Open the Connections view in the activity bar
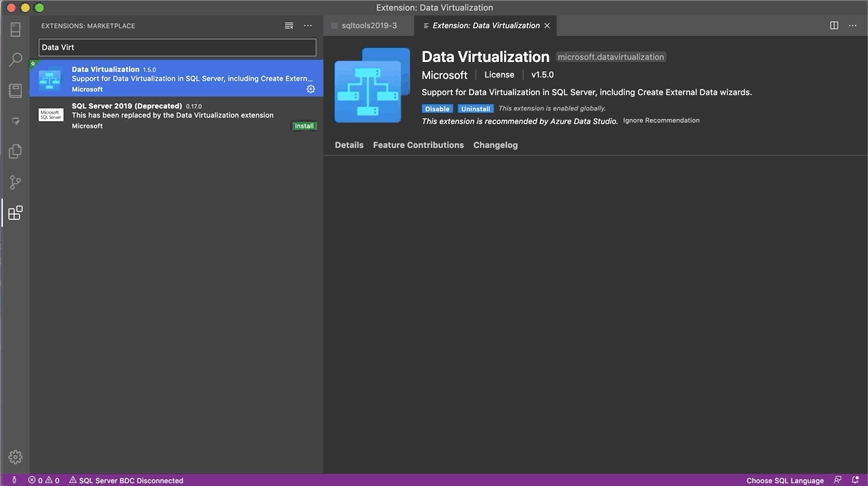Image resolution: width=868 pixels, height=486 pixels. 15,28
